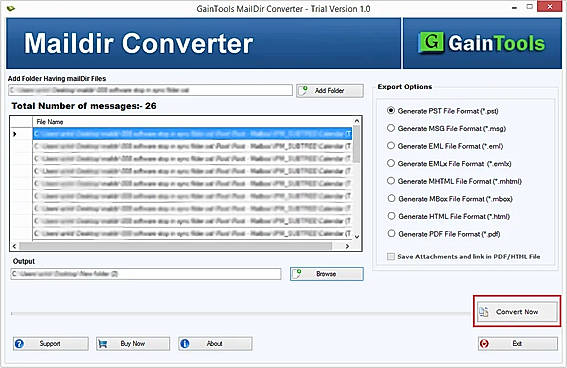Click the document icon on Browse button
Screen dimensions: 567x368
[x=297, y=274]
